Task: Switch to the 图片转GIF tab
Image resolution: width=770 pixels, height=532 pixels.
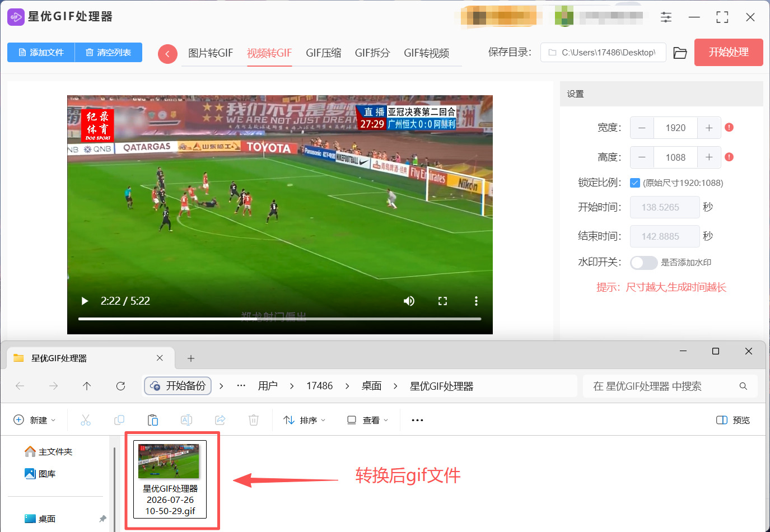Action: point(211,53)
